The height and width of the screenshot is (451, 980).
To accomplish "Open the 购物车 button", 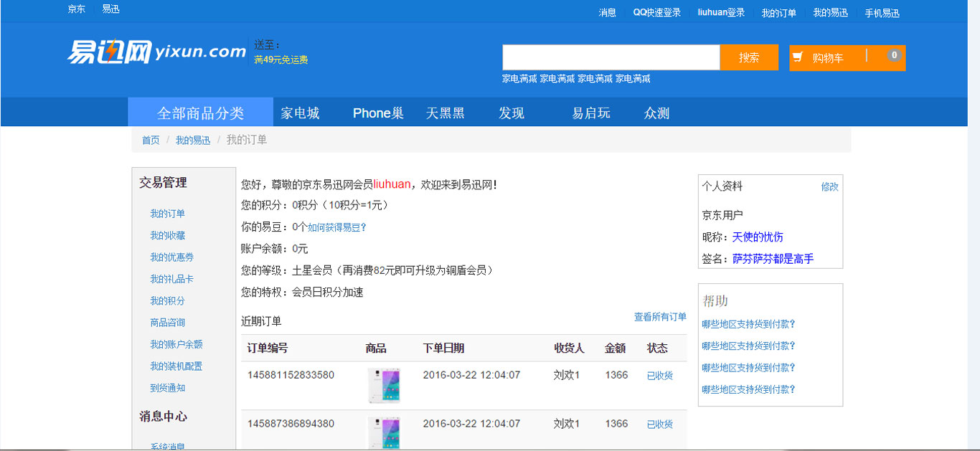I will (847, 58).
